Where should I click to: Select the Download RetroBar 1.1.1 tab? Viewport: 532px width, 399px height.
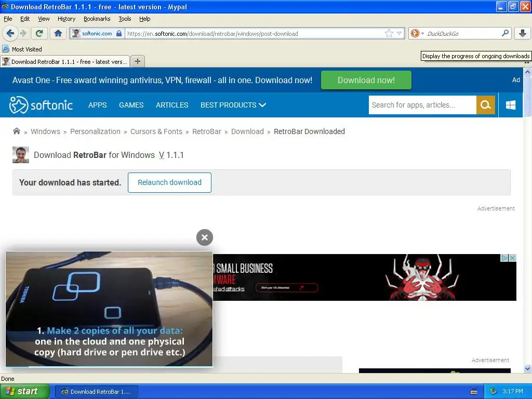[65, 61]
